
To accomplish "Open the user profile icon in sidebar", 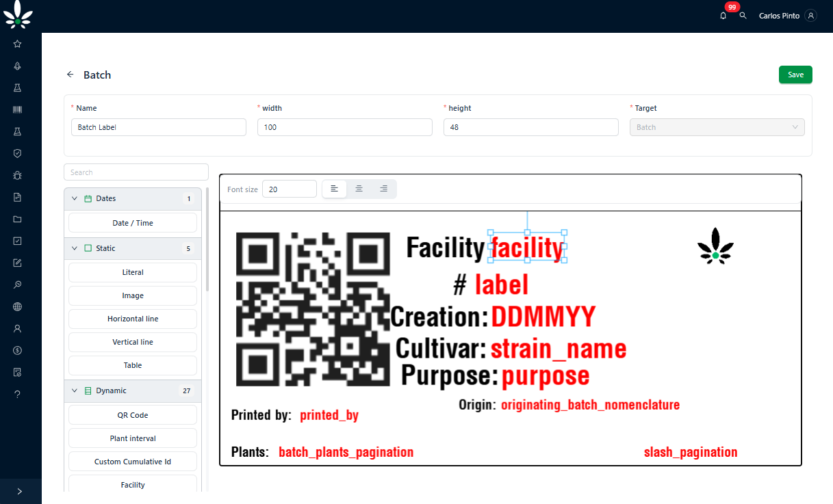I will (17, 328).
